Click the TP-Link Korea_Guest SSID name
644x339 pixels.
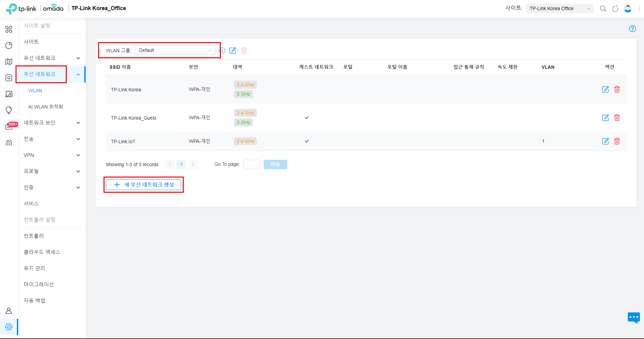point(134,118)
